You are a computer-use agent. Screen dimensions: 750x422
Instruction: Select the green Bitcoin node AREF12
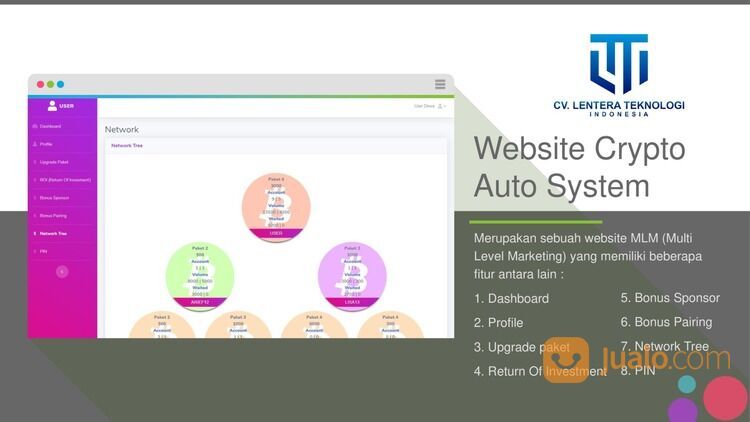coord(200,274)
